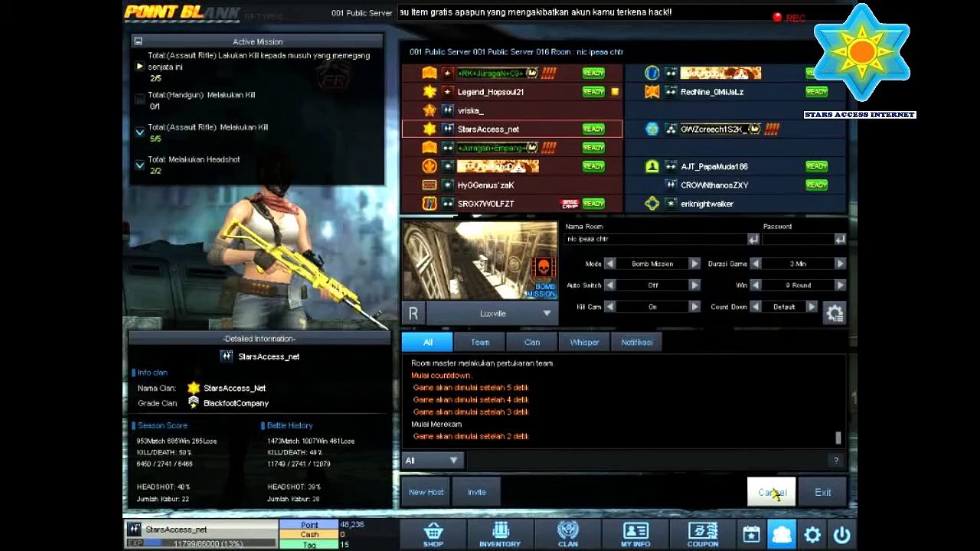Viewport: 980px width, 551px height.
Task: Click the Cancel button
Action: 772,492
